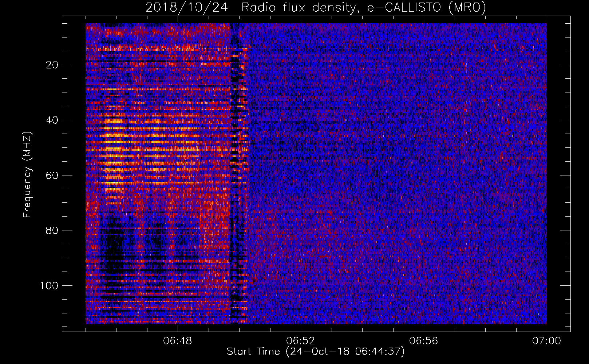Click the 20 frequency tick label
Image resolution: width=589 pixels, height=364 pixels.
52,65
